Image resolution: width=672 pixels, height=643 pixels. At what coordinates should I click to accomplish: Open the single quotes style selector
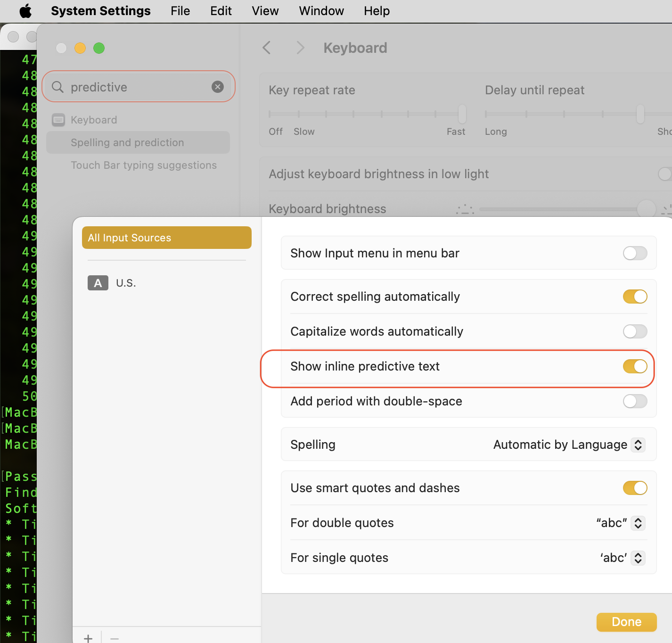click(639, 558)
